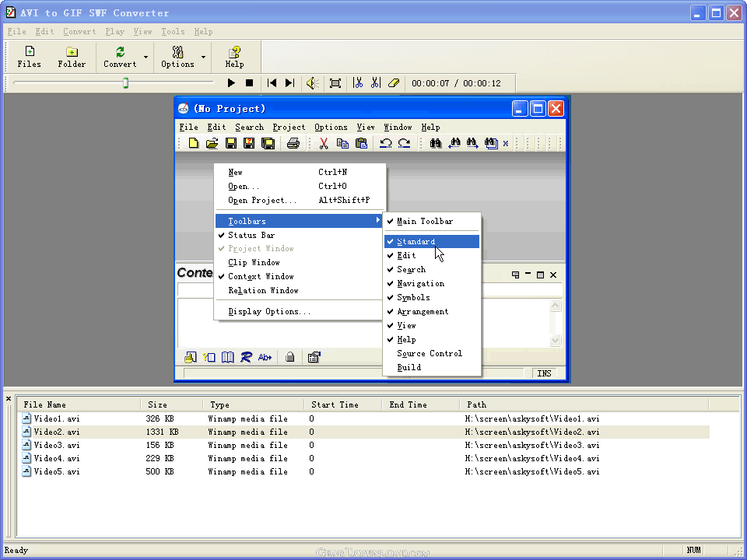Uncheck the Standard toolbar item

click(432, 241)
